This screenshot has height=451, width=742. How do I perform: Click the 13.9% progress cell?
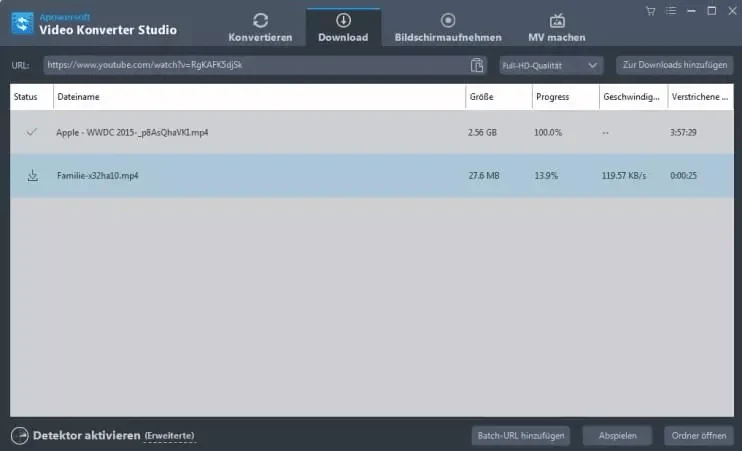[x=546, y=176]
